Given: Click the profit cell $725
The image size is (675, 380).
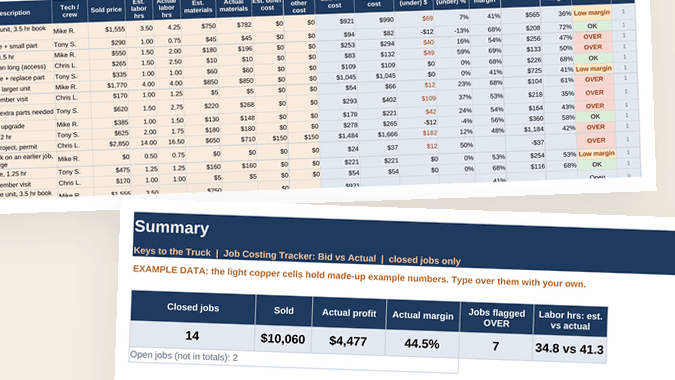Looking at the screenshot, I should pyautogui.click(x=534, y=70).
